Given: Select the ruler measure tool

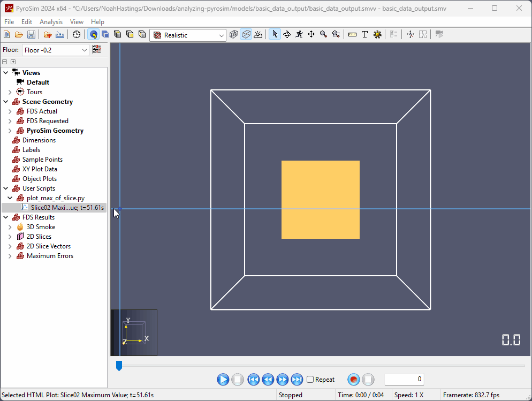Looking at the screenshot, I should point(353,35).
